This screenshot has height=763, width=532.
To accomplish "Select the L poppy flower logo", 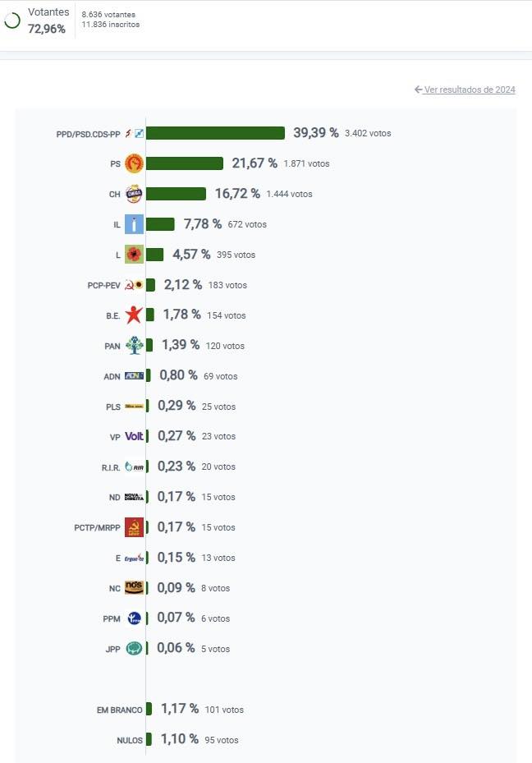I will tap(134, 255).
